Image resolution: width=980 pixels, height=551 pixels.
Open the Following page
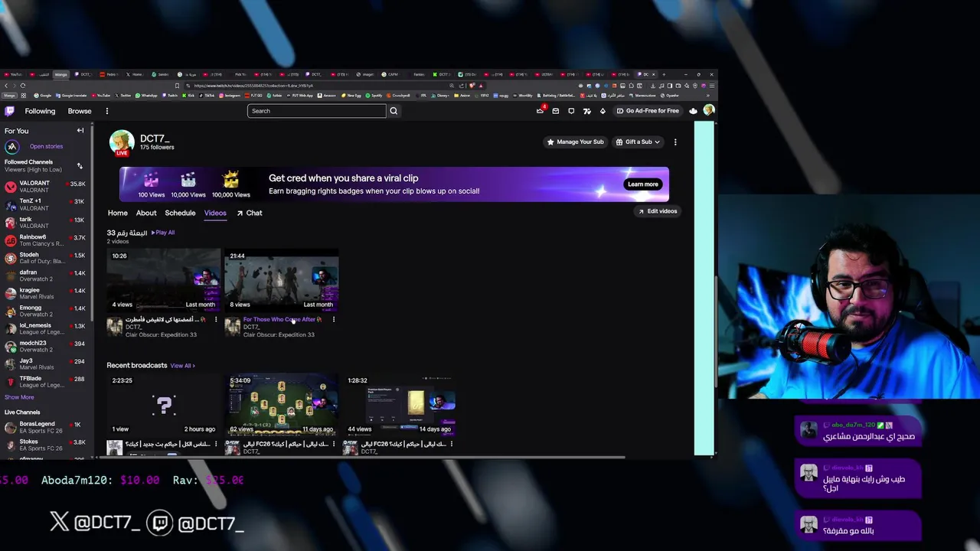click(40, 111)
